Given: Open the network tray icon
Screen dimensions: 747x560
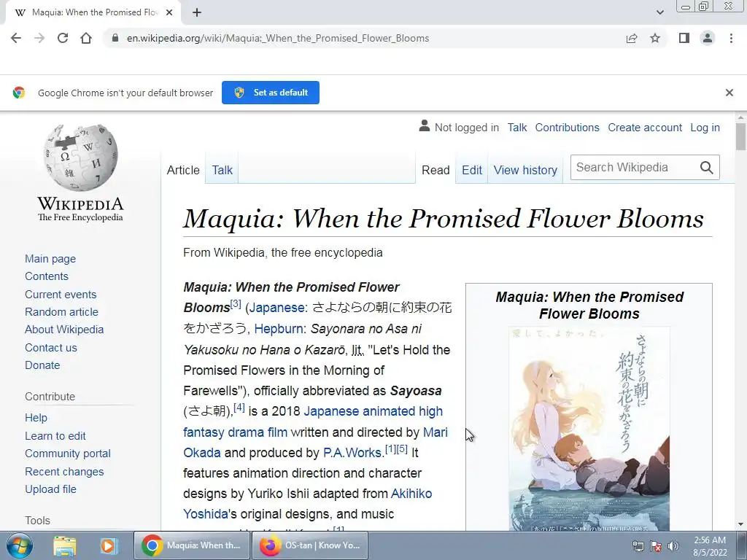Looking at the screenshot, I should 638,546.
